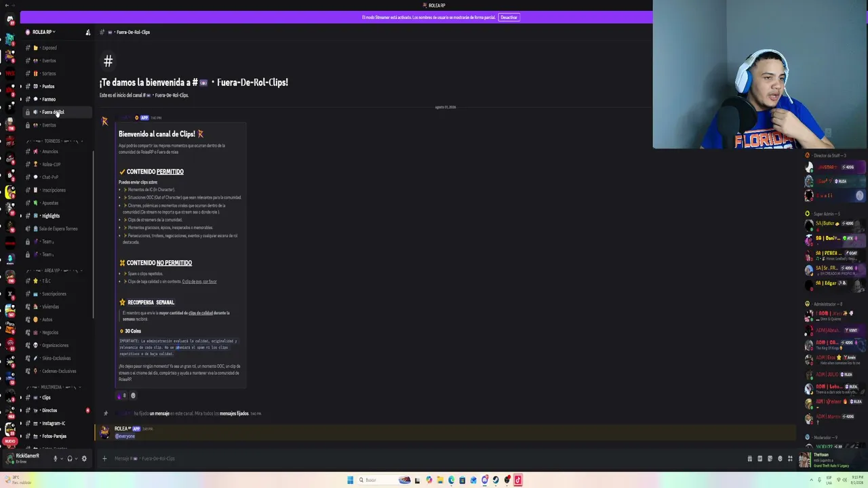Open the Directos channel
Screen dimensions: 868x488
pyautogui.click(x=56, y=410)
